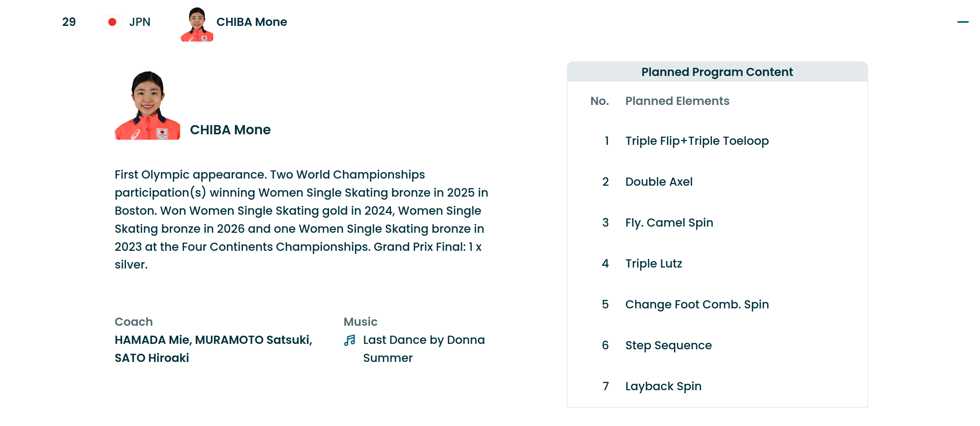Select Change Foot Comb. Spin row
The width and height of the screenshot is (980, 426).
tap(696, 304)
